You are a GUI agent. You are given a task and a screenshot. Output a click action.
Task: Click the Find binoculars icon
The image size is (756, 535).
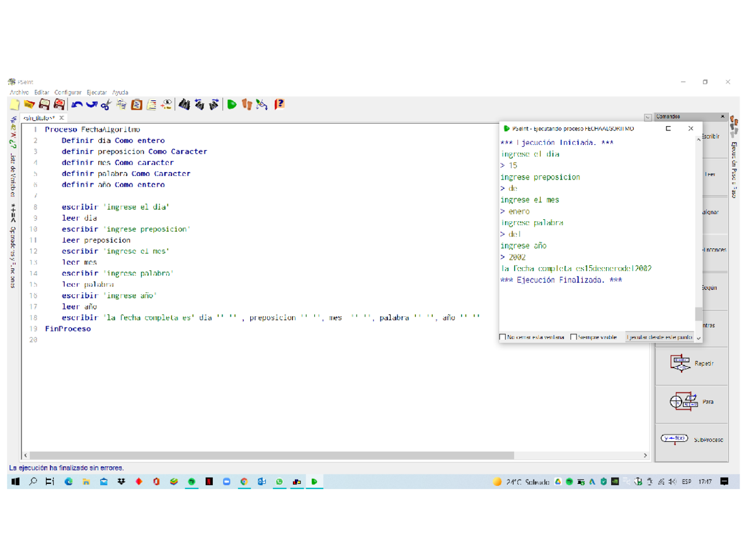point(184,105)
